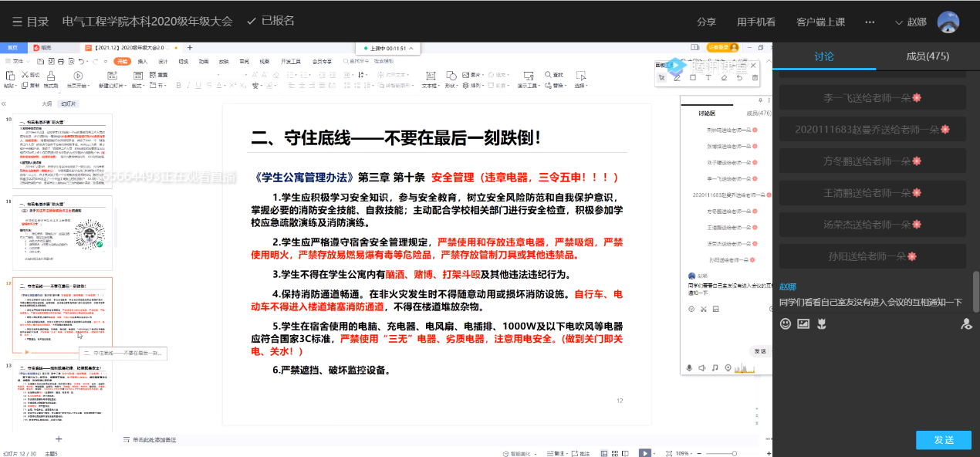Open the 文件 menu dropdown

[x=19, y=61]
